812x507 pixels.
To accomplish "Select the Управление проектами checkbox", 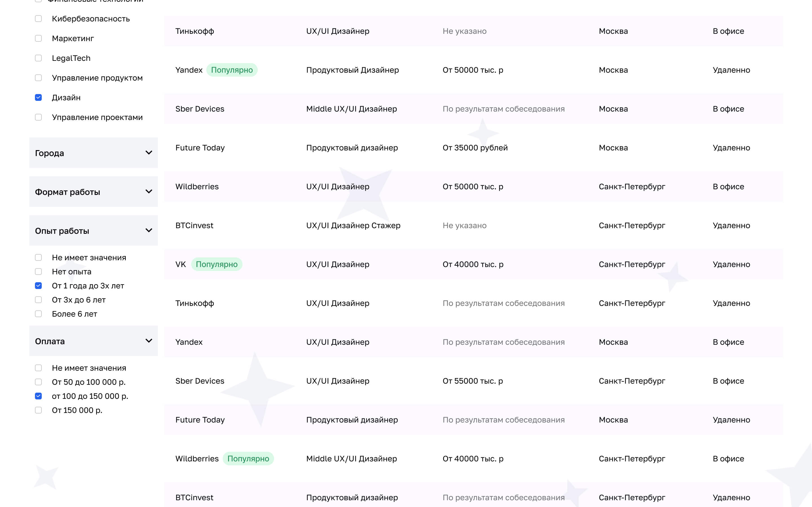I will (x=39, y=117).
